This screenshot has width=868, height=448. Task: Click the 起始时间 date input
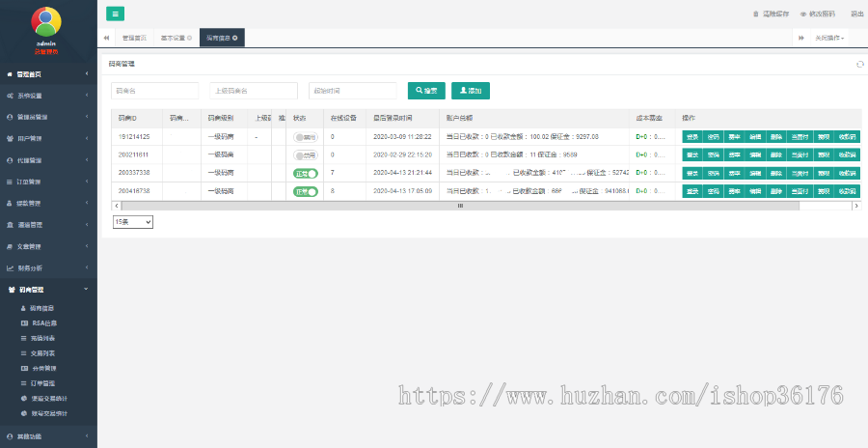tap(353, 91)
